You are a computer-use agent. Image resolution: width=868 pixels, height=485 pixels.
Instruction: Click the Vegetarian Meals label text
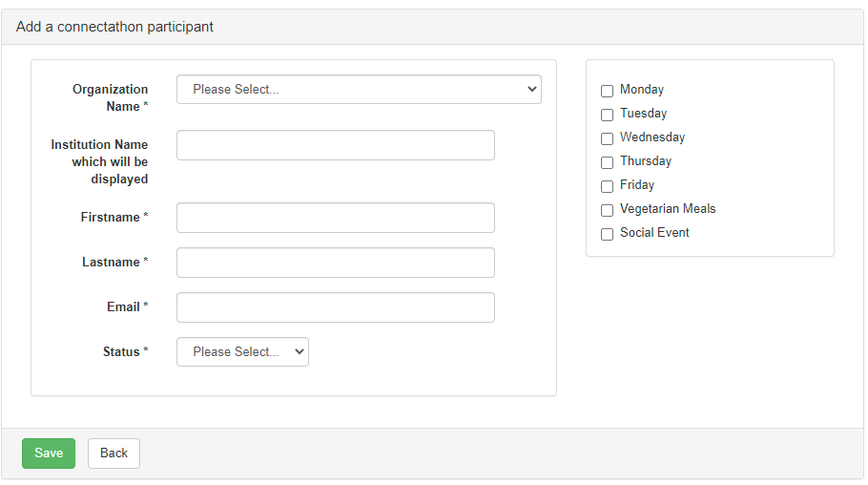point(668,209)
